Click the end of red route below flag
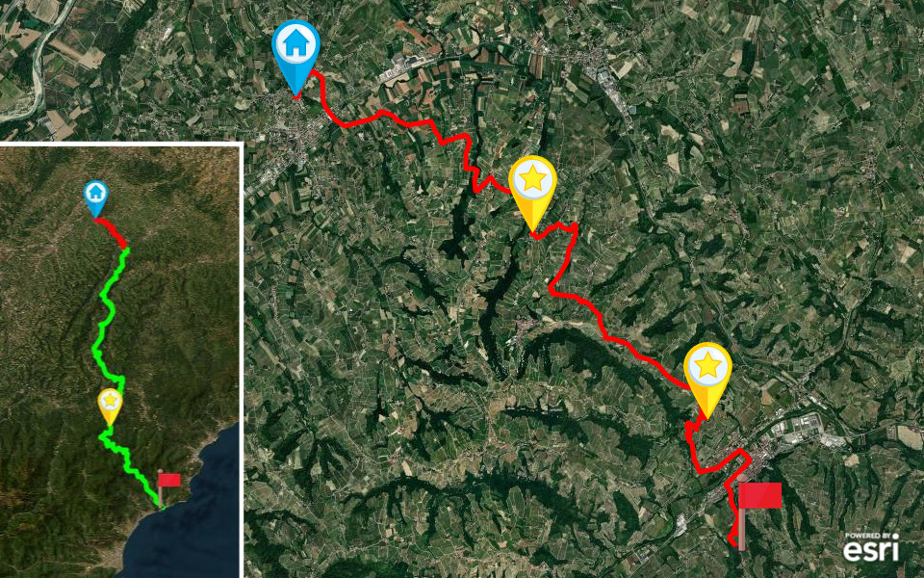This screenshot has height=578, width=924. coord(733,541)
